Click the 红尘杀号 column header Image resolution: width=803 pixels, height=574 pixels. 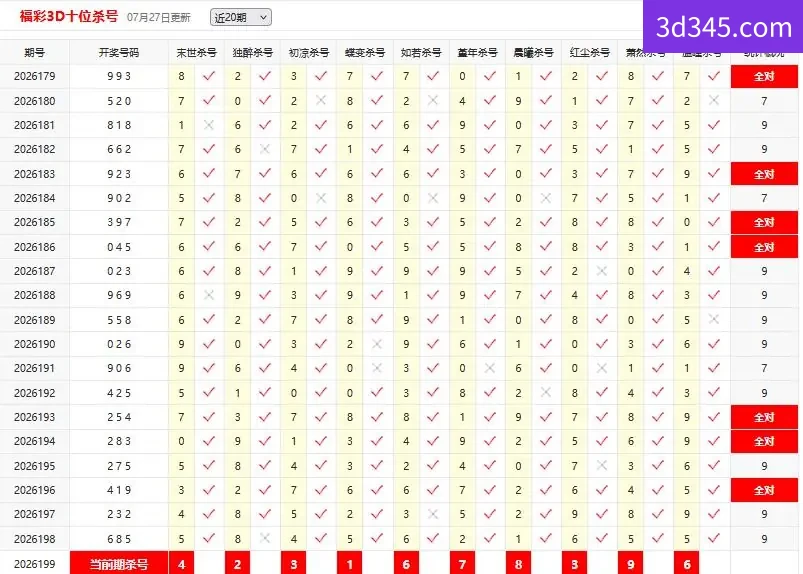[x=589, y=52]
